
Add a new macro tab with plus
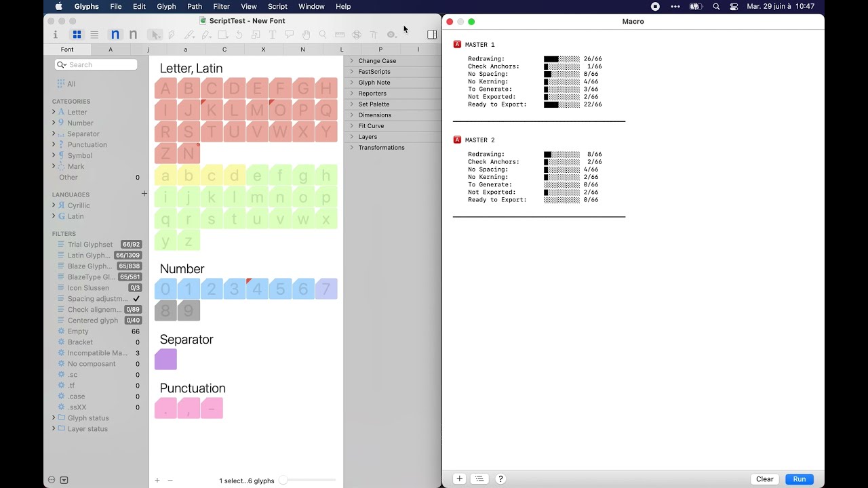[459, 479]
